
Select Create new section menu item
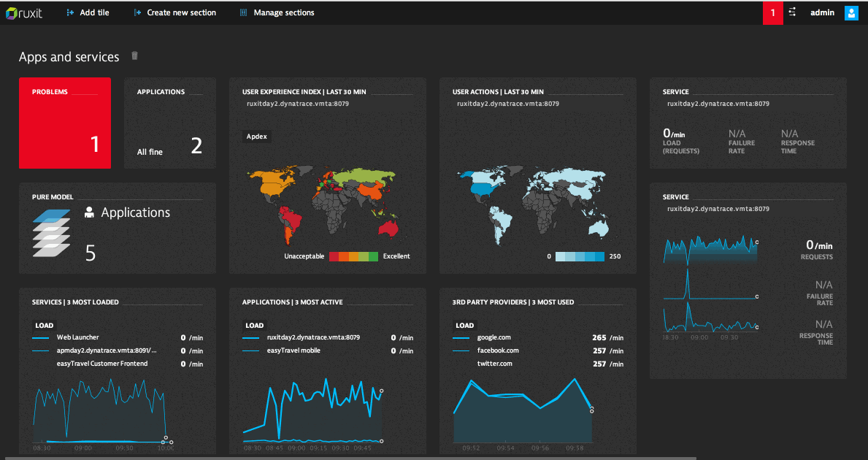181,12
